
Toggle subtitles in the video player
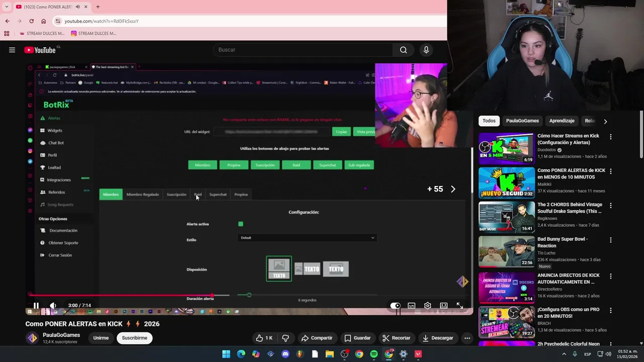[411, 305]
